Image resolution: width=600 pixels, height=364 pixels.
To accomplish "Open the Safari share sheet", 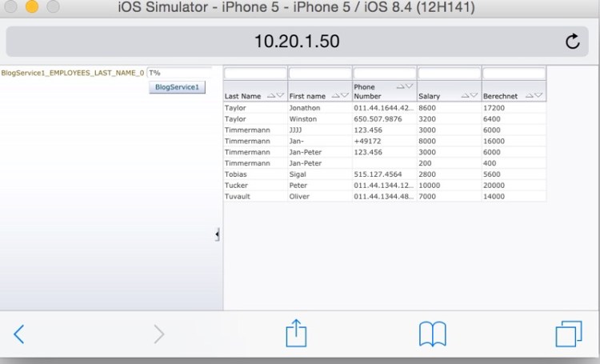I will [296, 333].
